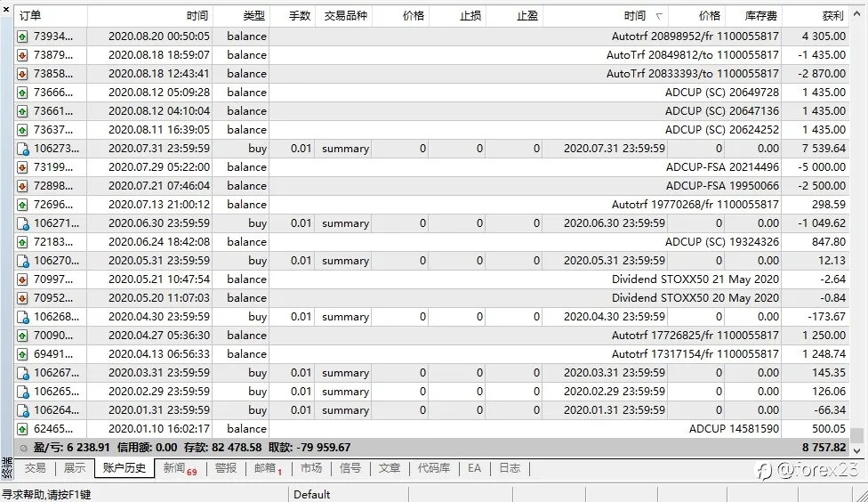This screenshot has height=502, width=868.
Task: Sort by the first 时间 column header
Action: [150, 16]
